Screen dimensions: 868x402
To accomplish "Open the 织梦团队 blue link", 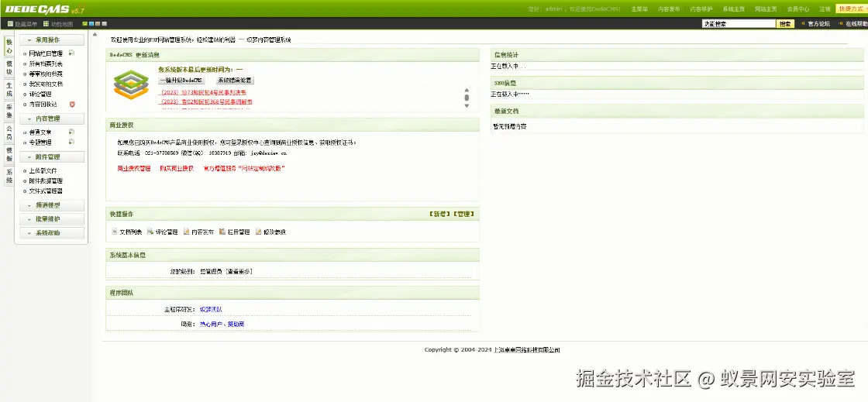I will (x=211, y=309).
